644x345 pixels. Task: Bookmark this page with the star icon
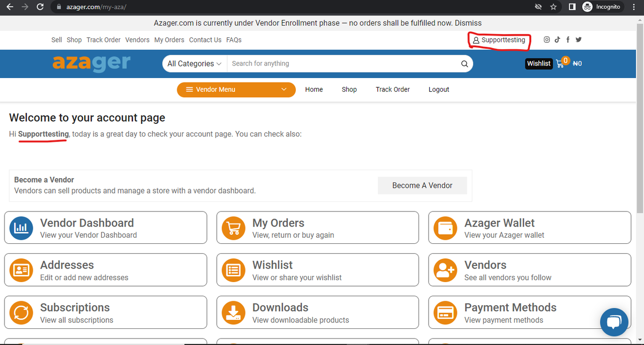pyautogui.click(x=553, y=7)
